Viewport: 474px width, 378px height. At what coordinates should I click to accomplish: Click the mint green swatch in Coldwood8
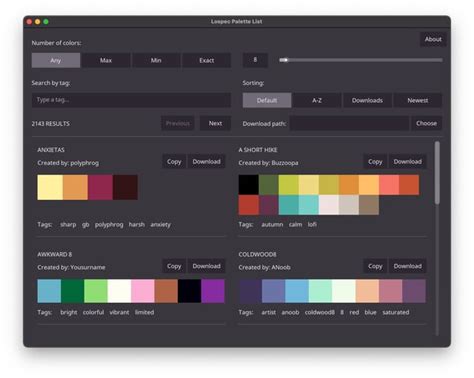point(320,291)
